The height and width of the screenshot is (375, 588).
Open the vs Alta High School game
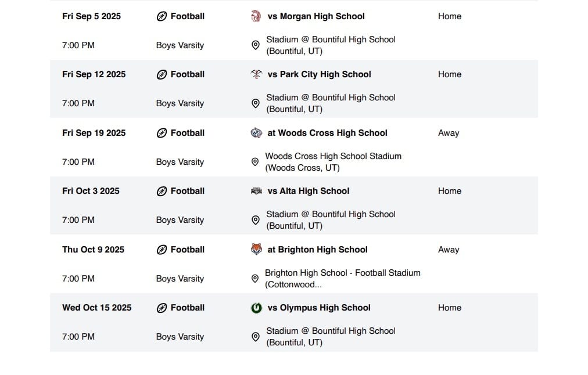coord(309,190)
